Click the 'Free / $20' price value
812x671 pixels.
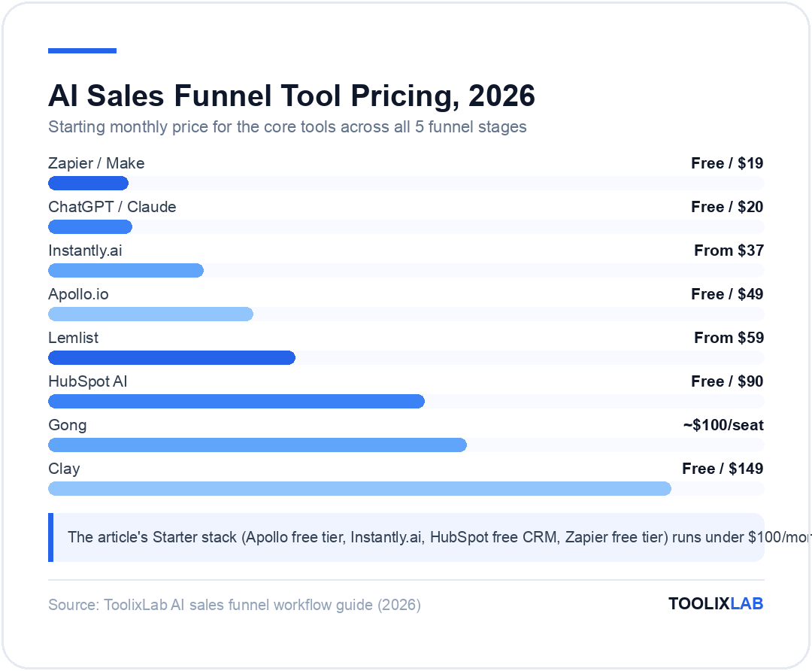[x=727, y=207]
